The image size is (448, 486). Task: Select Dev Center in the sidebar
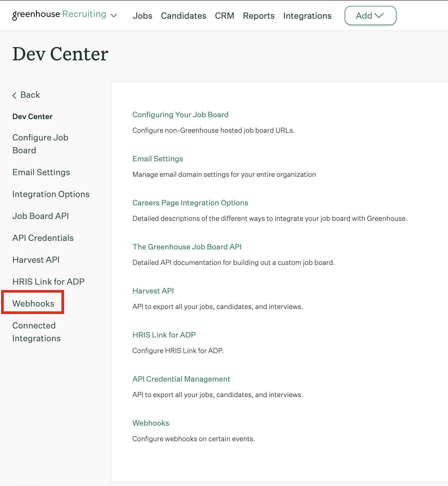33,116
